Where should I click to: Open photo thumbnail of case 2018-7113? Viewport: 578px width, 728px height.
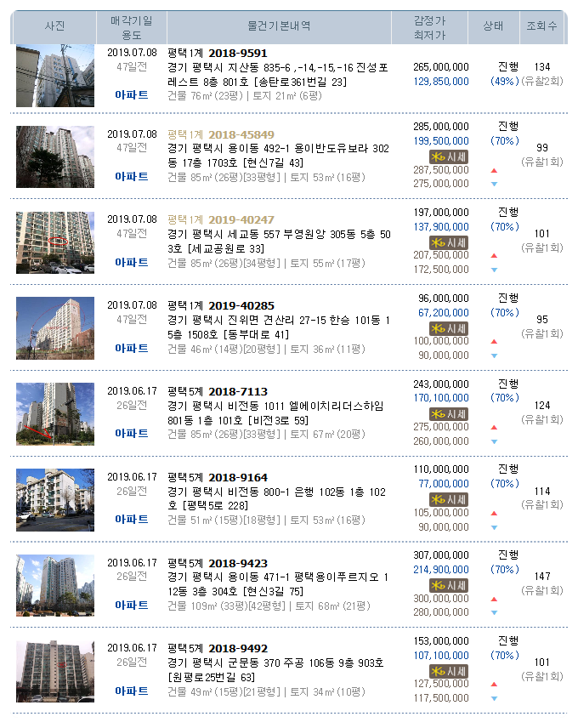[x=55, y=414]
